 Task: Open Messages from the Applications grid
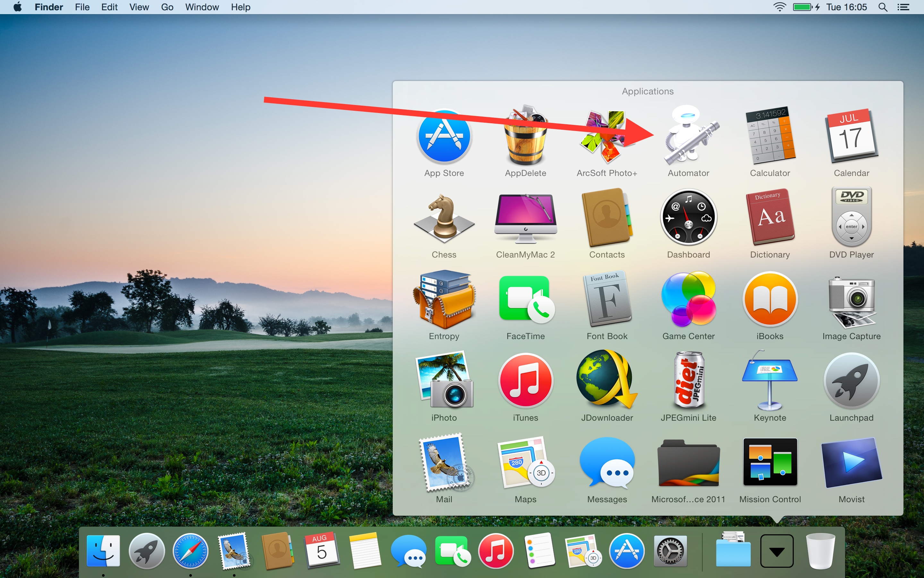tap(607, 463)
